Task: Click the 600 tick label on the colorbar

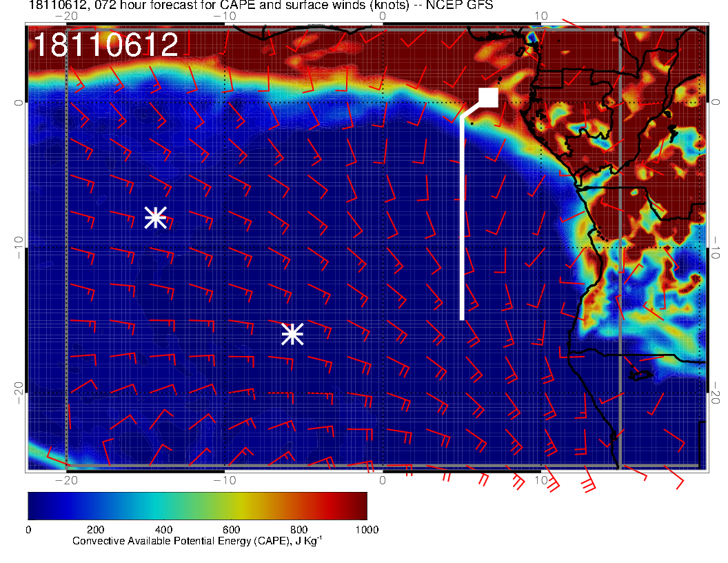Action: 231,530
